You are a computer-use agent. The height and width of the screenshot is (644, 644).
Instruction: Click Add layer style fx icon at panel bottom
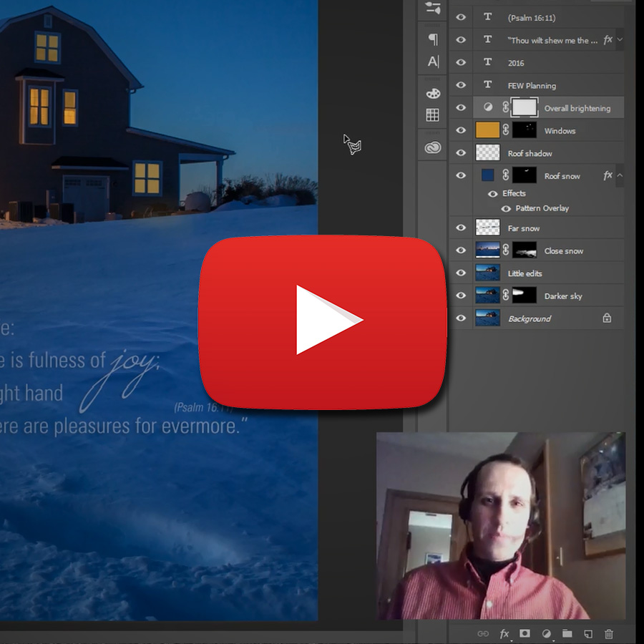(504, 634)
